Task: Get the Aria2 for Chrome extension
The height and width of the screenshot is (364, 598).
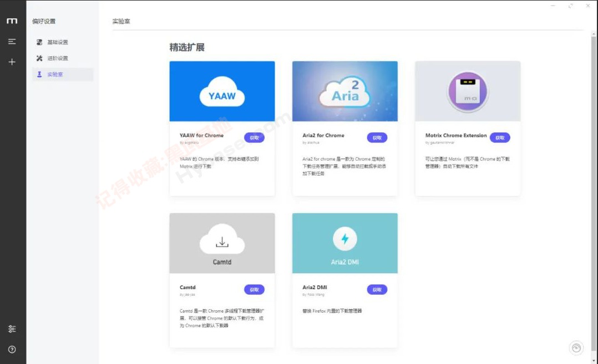Action: 377,138
